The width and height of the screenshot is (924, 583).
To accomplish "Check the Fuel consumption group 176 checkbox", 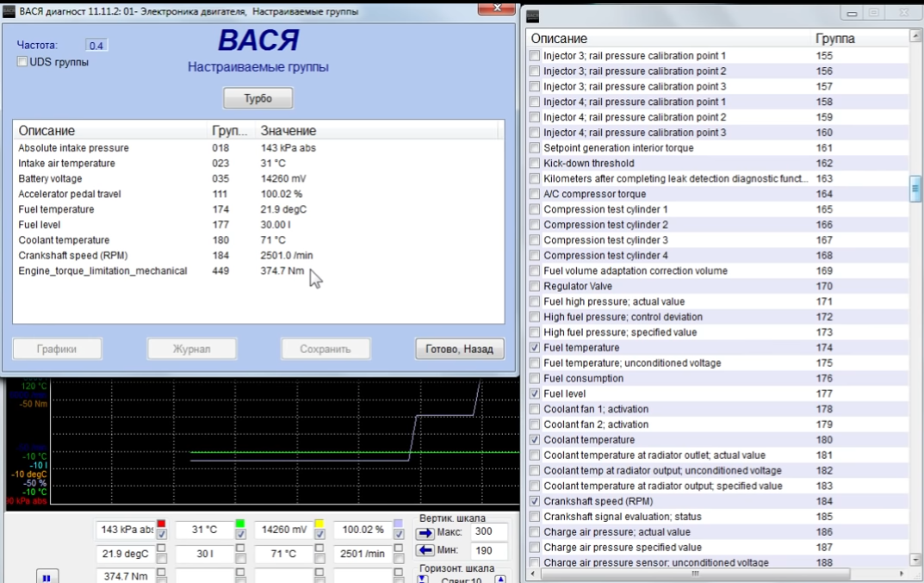I will tap(535, 379).
